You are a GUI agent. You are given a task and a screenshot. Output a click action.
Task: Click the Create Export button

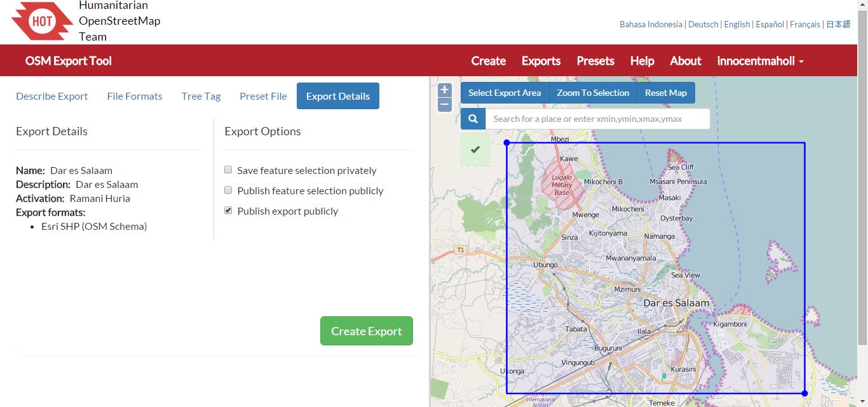click(367, 331)
